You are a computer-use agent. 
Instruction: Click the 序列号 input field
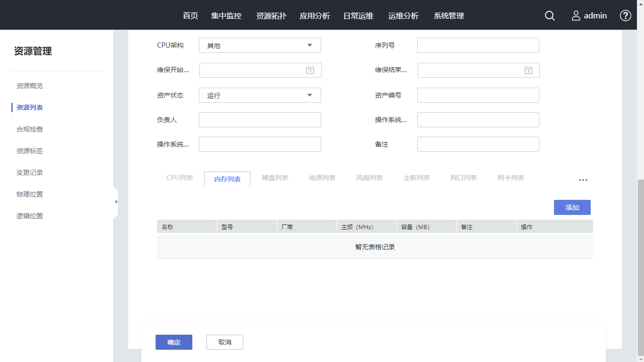[478, 45]
